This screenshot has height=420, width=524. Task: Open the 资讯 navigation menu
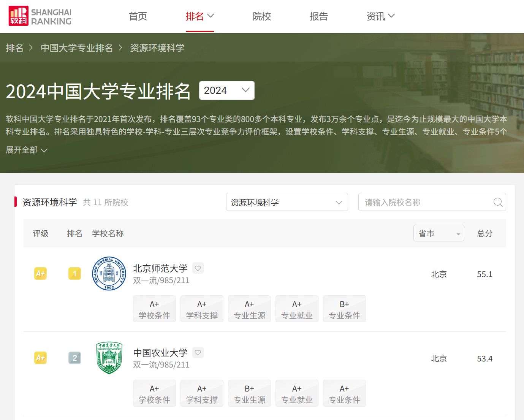(x=380, y=16)
